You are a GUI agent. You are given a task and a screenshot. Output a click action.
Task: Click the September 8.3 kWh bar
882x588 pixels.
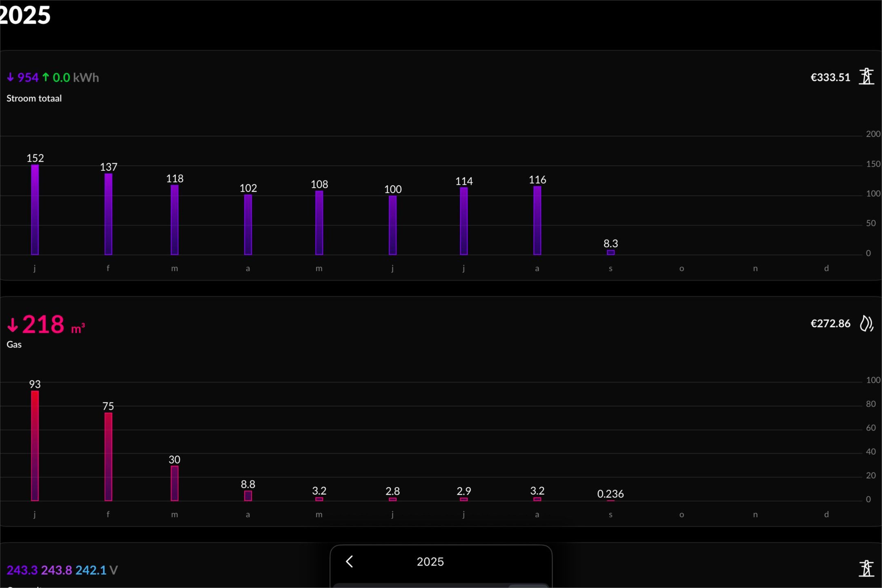(x=610, y=252)
